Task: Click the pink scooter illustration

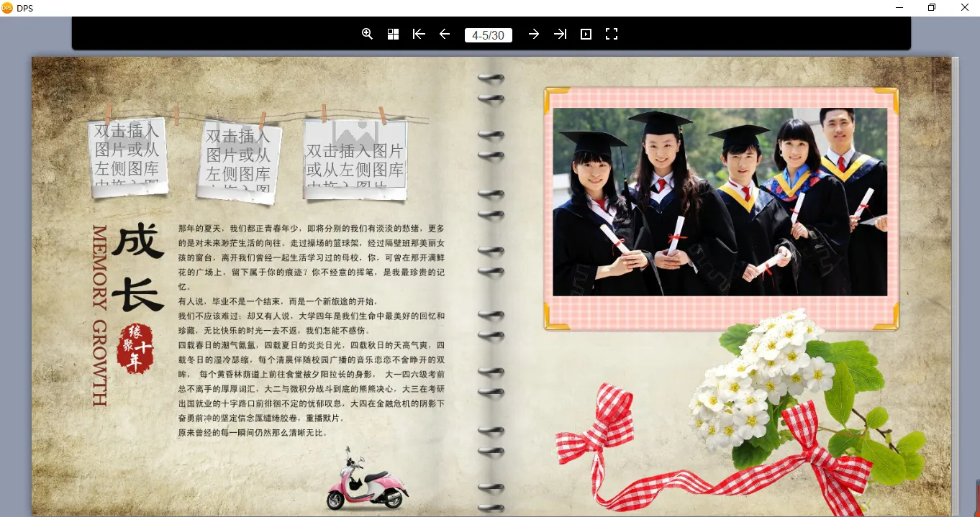Action: [x=367, y=480]
